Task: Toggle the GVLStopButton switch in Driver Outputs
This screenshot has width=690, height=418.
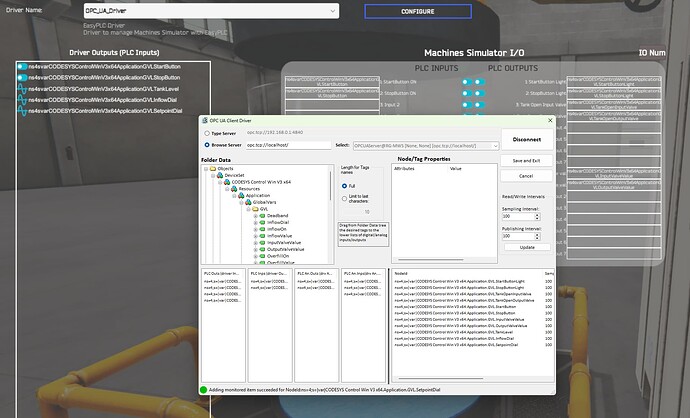Action: tap(22, 77)
